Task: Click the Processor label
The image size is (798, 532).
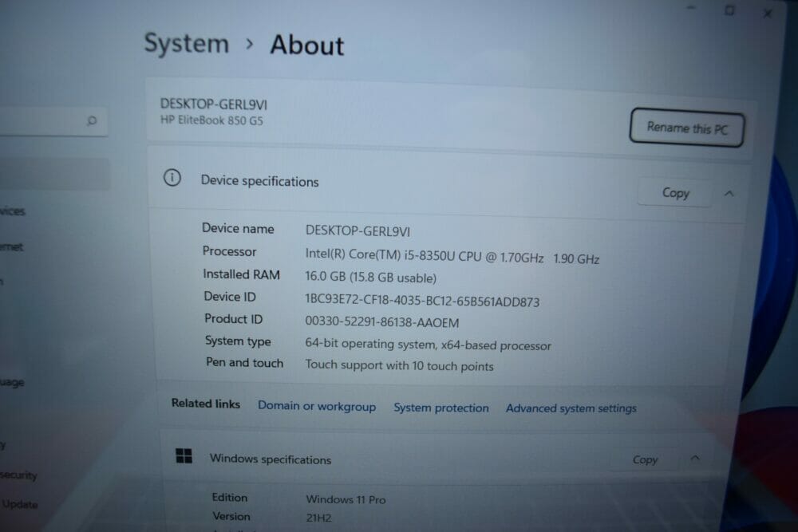Action: (229, 251)
